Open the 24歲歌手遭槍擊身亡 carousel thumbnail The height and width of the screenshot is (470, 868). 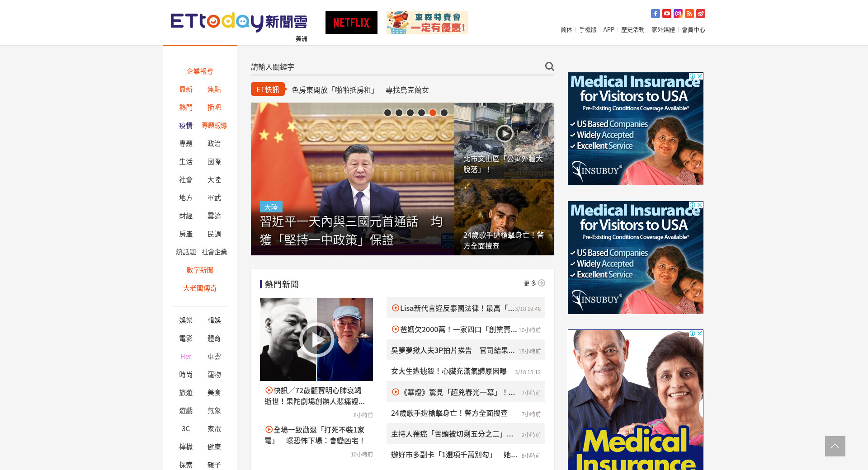pyautogui.click(x=504, y=217)
